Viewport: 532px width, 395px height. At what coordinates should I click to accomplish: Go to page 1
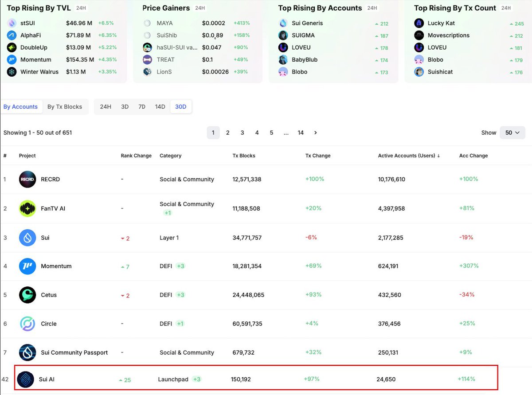[213, 133]
